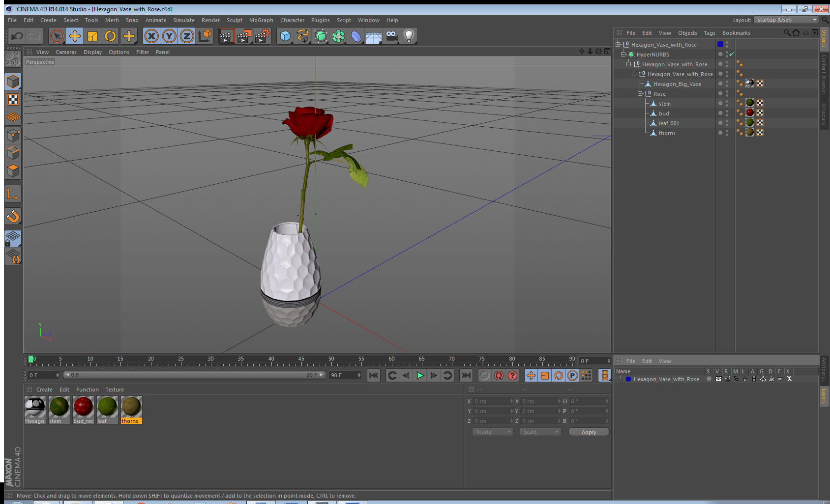
Task: Select the Live Selection tool
Action: (x=57, y=36)
